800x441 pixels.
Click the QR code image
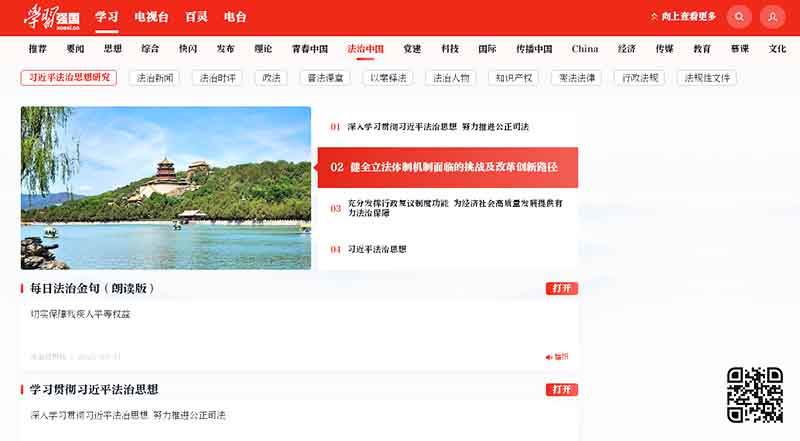[x=754, y=394]
